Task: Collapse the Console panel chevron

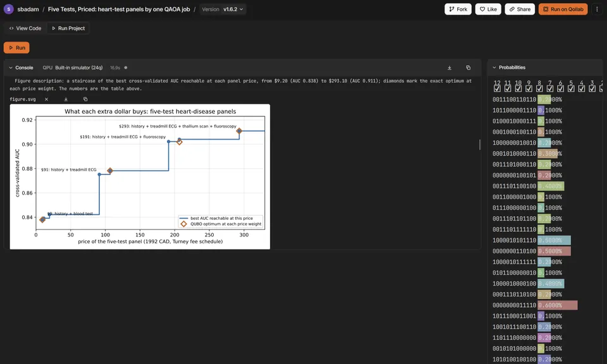Action: pos(11,68)
